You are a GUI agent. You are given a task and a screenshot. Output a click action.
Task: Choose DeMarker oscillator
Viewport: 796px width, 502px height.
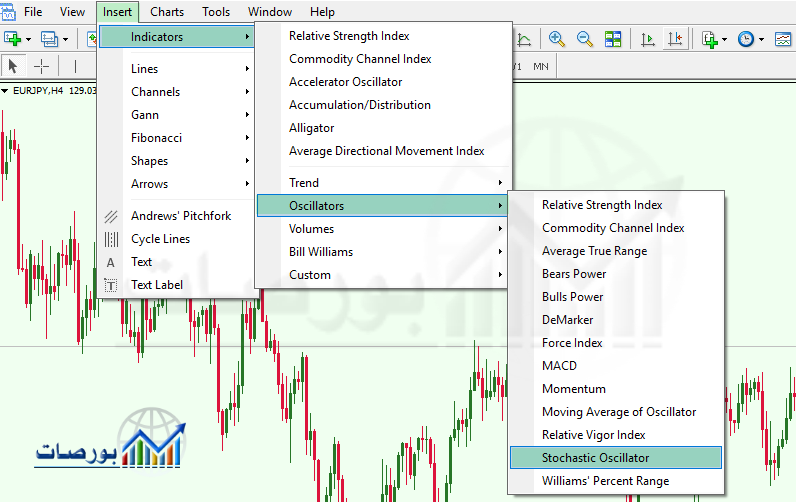[x=616, y=320]
